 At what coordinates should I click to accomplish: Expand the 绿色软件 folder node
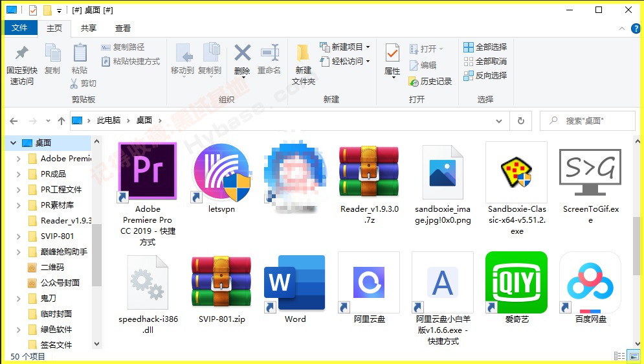(x=19, y=330)
